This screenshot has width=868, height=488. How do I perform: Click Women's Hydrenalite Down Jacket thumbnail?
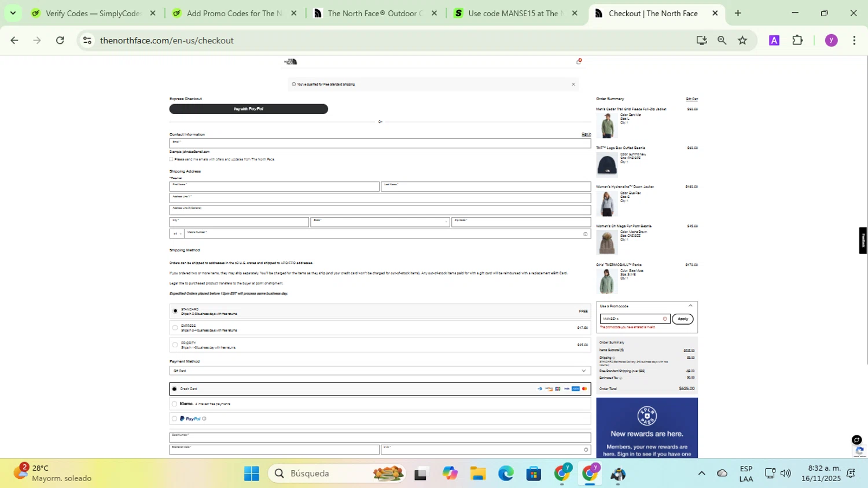tap(607, 203)
